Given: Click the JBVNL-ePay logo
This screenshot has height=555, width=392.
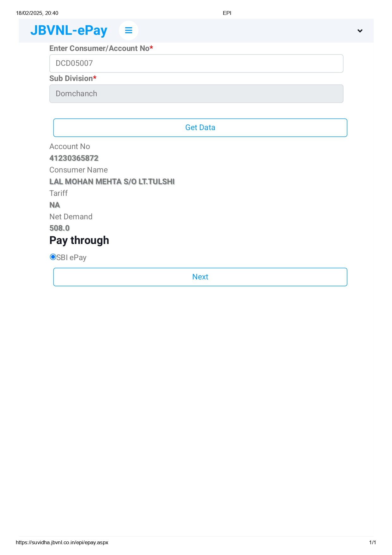Looking at the screenshot, I should point(69,30).
